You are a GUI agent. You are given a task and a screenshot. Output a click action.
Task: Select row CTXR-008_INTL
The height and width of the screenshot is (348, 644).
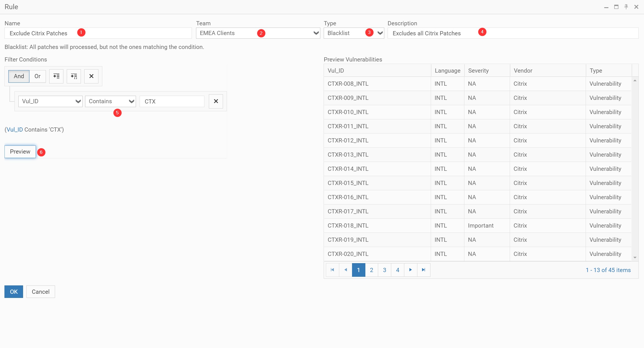point(478,84)
